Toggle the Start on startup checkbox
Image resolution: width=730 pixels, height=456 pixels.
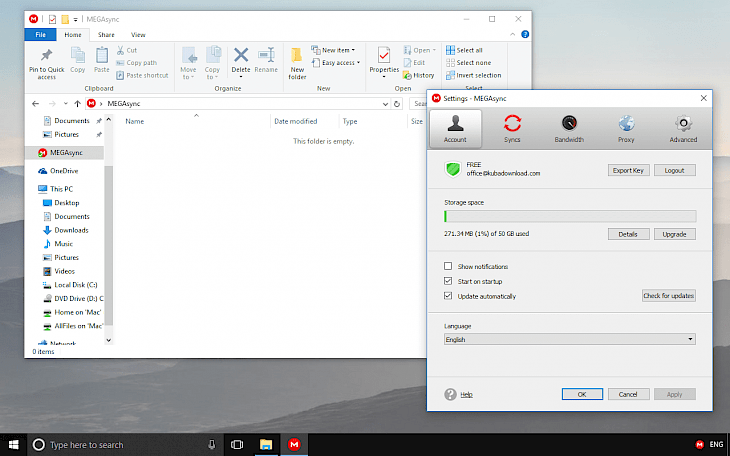pos(448,281)
